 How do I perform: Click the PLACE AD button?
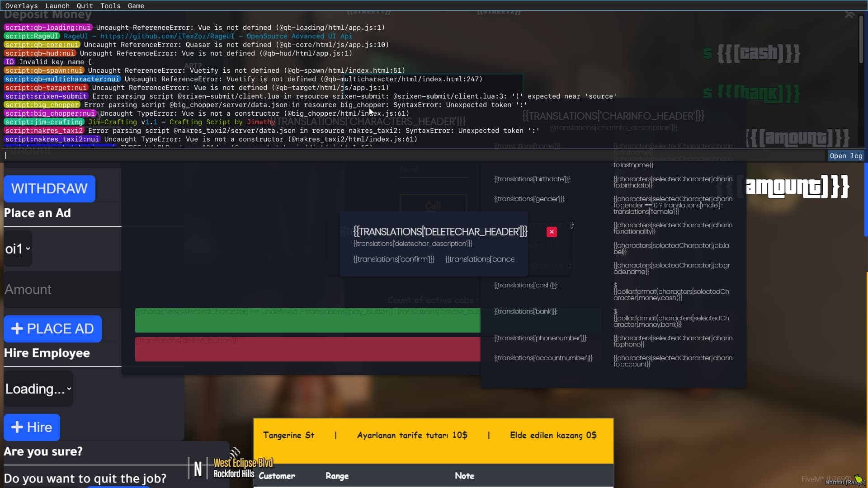(52, 328)
